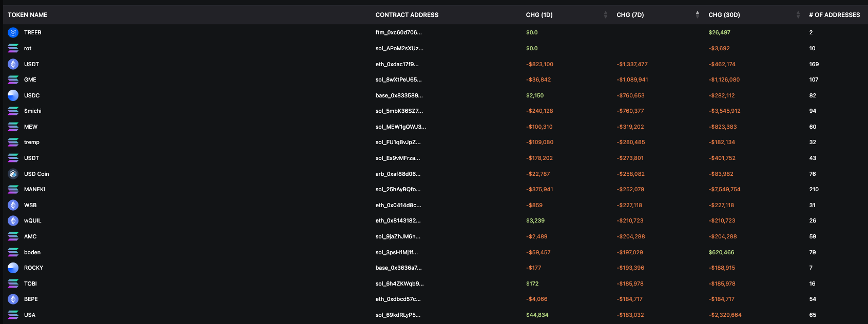Sort table by CHG (7D) arrows
The image size is (868, 324).
coord(697,15)
